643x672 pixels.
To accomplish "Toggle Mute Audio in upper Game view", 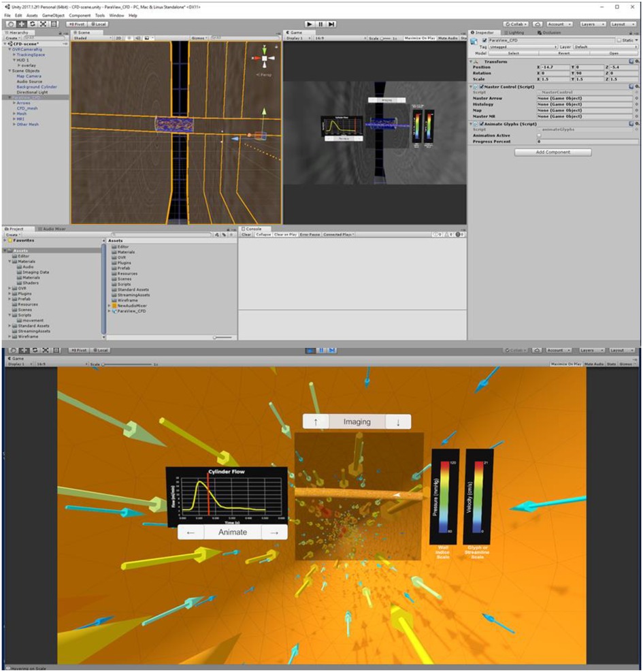I will pos(448,38).
